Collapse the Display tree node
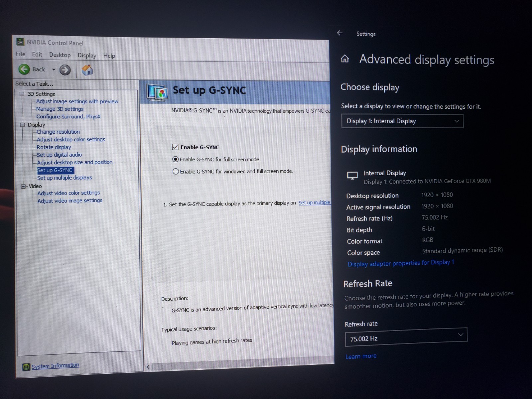The width and height of the screenshot is (532, 399). pyautogui.click(x=22, y=125)
